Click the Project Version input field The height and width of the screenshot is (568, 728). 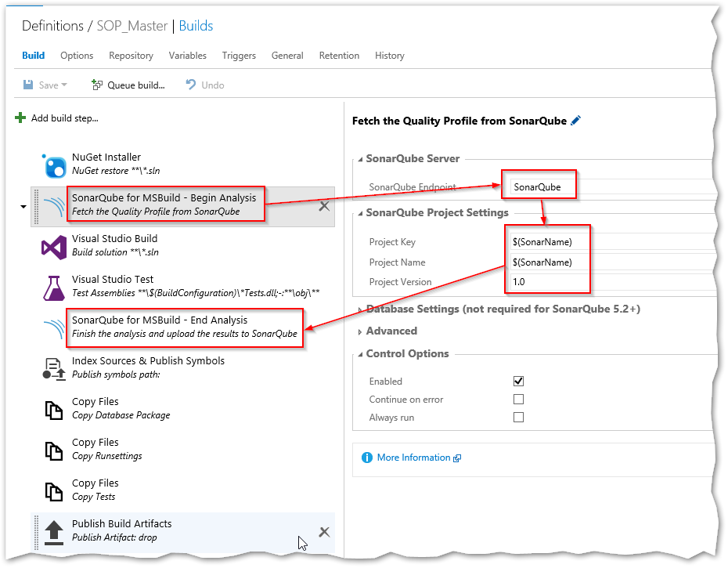pyautogui.click(x=611, y=282)
